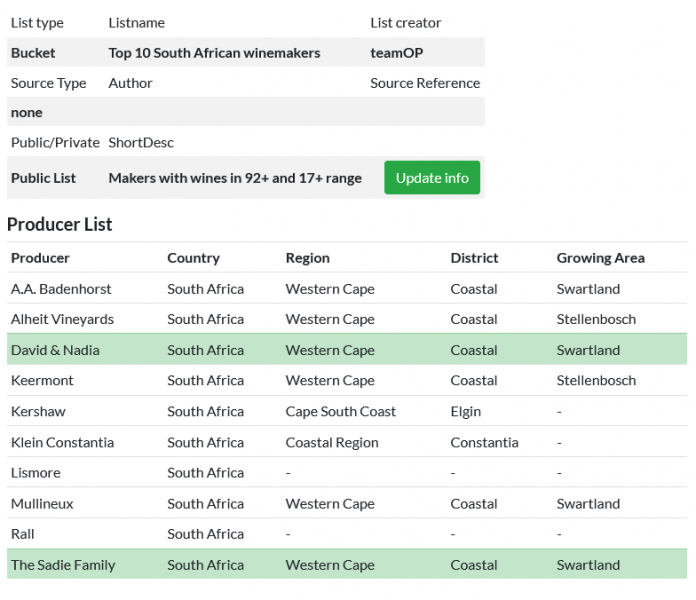Click the Klein Constantia producer name

[x=62, y=442]
